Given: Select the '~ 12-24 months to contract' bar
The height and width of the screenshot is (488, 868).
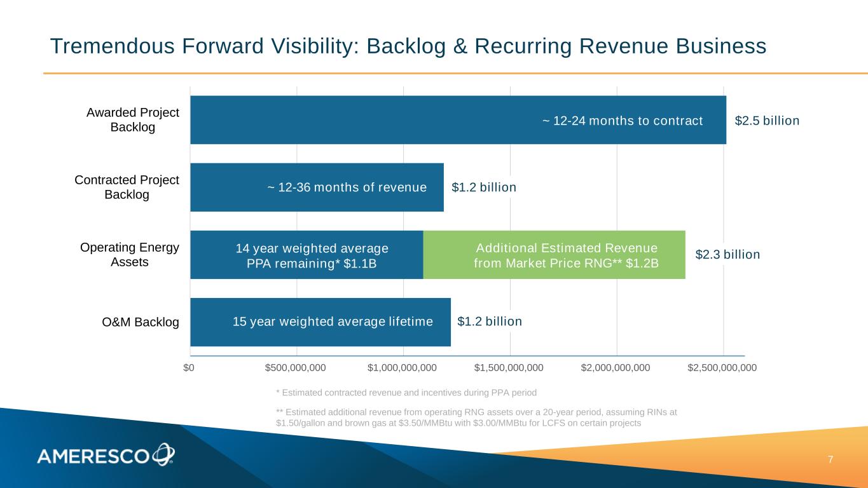Looking at the screenshot, I should 458,120.
